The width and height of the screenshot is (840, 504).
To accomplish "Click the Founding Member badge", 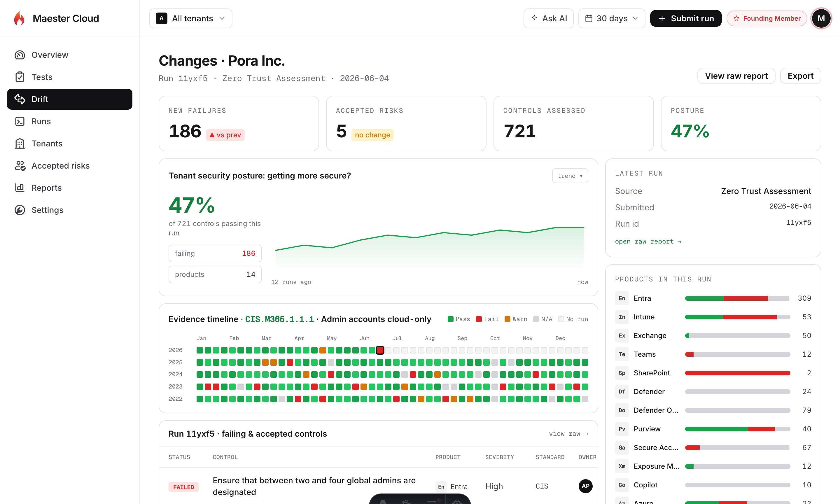I will point(767,18).
